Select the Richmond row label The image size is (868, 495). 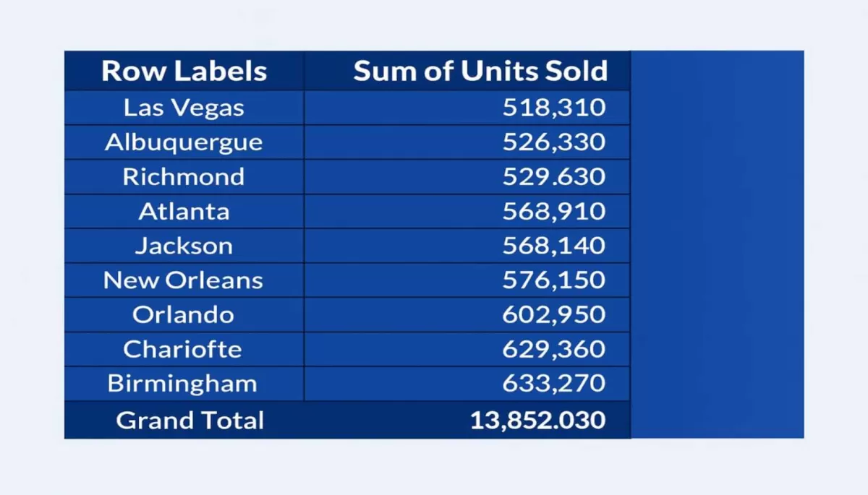click(x=184, y=176)
